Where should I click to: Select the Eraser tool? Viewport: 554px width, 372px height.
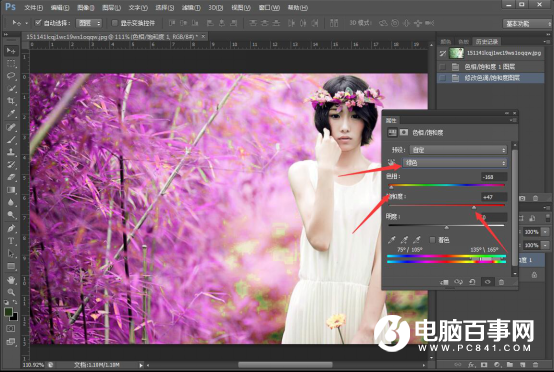pyautogui.click(x=11, y=177)
